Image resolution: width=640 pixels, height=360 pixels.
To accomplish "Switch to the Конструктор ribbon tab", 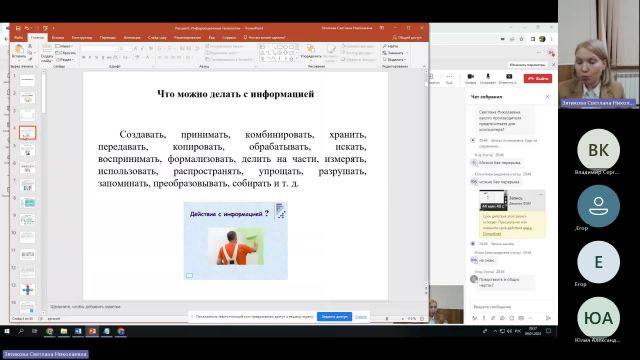I will 82,37.
